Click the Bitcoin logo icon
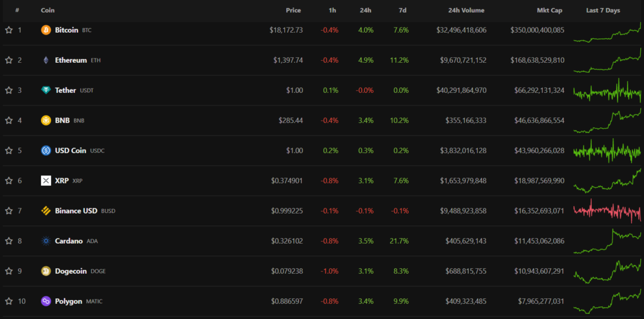This screenshot has height=319, width=644. pyautogui.click(x=46, y=30)
